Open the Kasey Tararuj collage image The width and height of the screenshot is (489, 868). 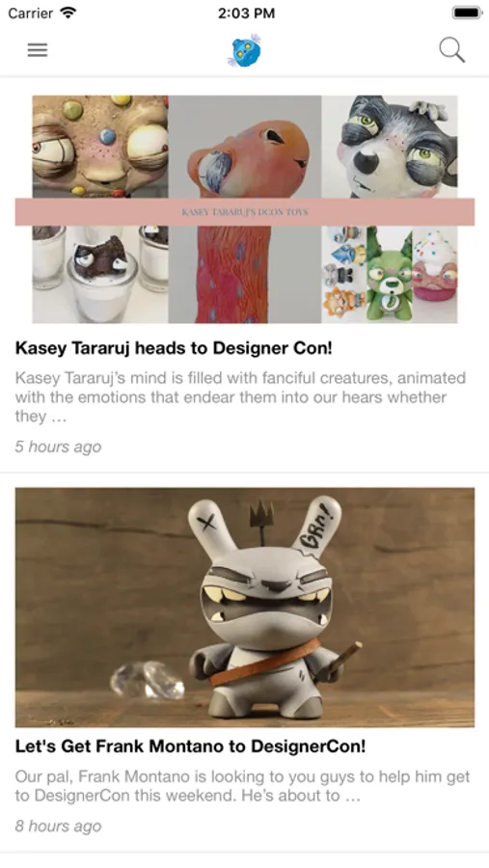tap(245, 209)
